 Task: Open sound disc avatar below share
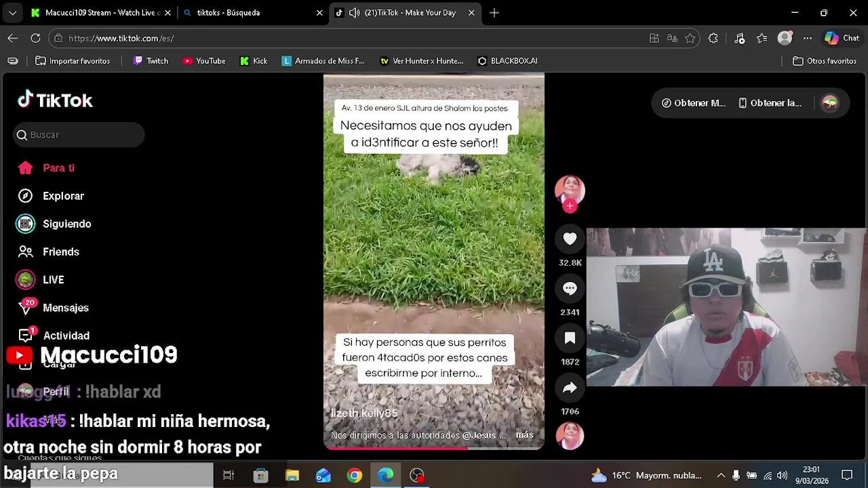pos(570,436)
